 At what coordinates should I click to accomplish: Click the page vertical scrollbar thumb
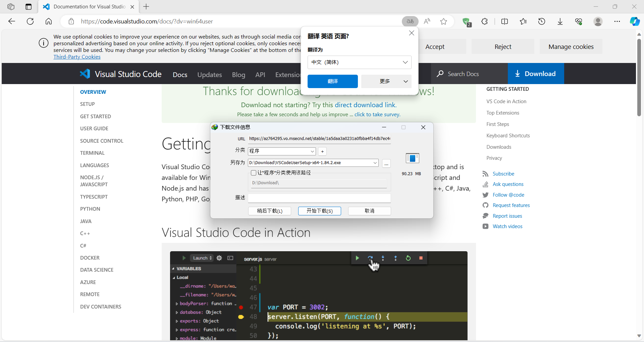tap(639, 77)
